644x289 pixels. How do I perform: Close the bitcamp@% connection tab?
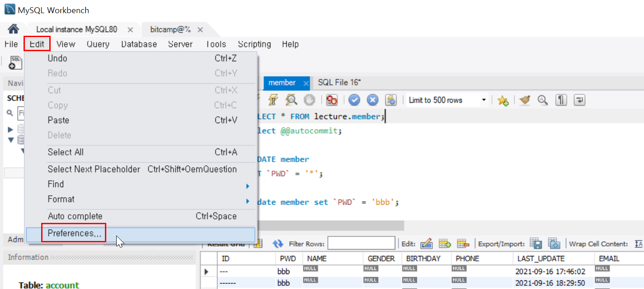[200, 30]
